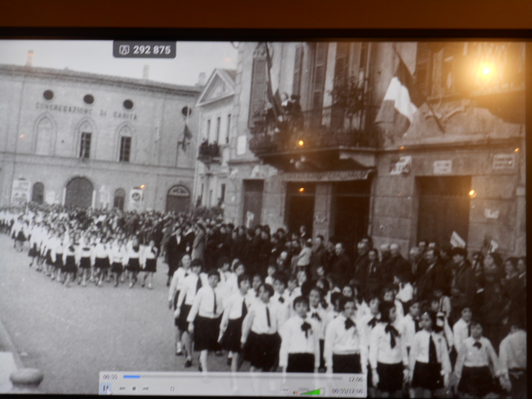This screenshot has height=399, width=532.
Task: Skip to the previous track
Action: tap(122, 388)
